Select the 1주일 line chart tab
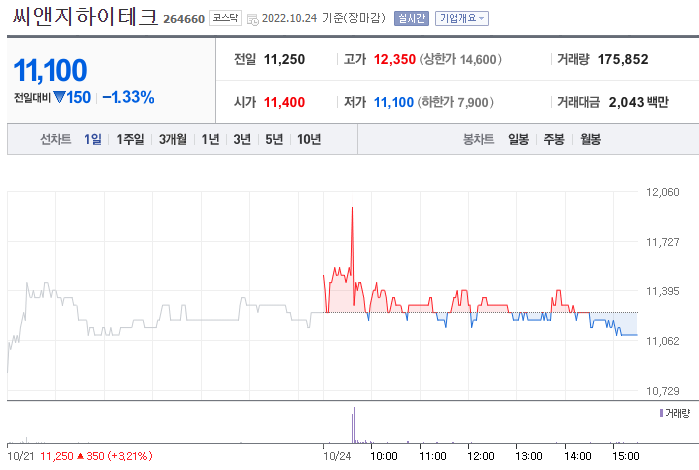Screen dimensions: 699x470 [130, 140]
